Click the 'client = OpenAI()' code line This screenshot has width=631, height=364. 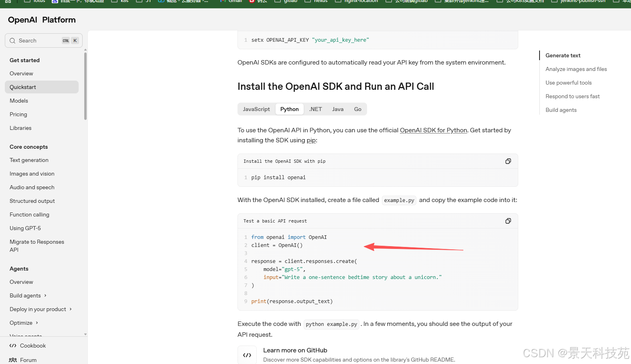277,245
